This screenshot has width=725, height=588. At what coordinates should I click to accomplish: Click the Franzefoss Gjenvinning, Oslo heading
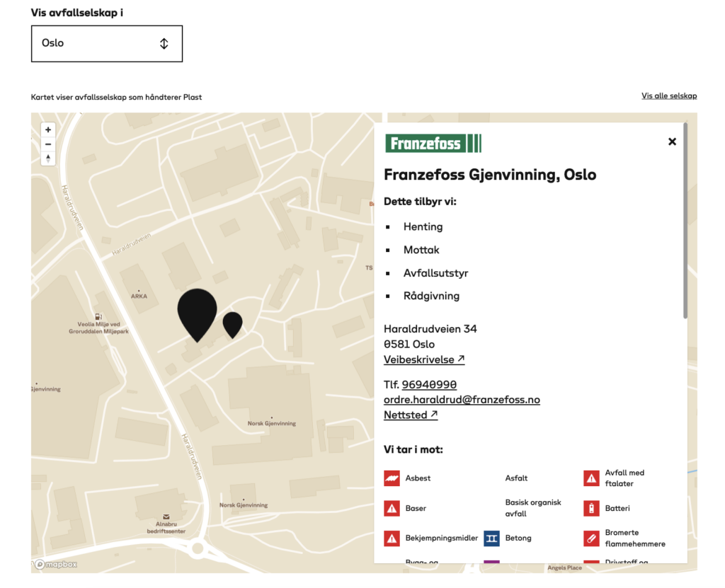pyautogui.click(x=490, y=175)
